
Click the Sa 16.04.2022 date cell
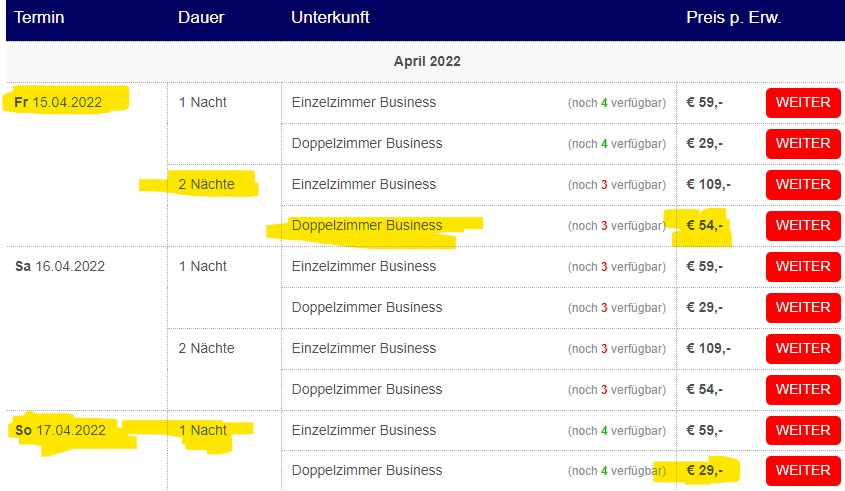60,266
